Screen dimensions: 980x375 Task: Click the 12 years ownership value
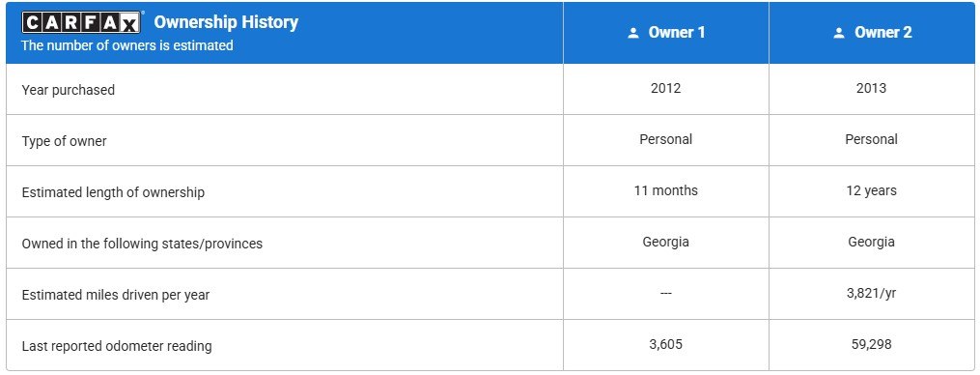(x=871, y=190)
